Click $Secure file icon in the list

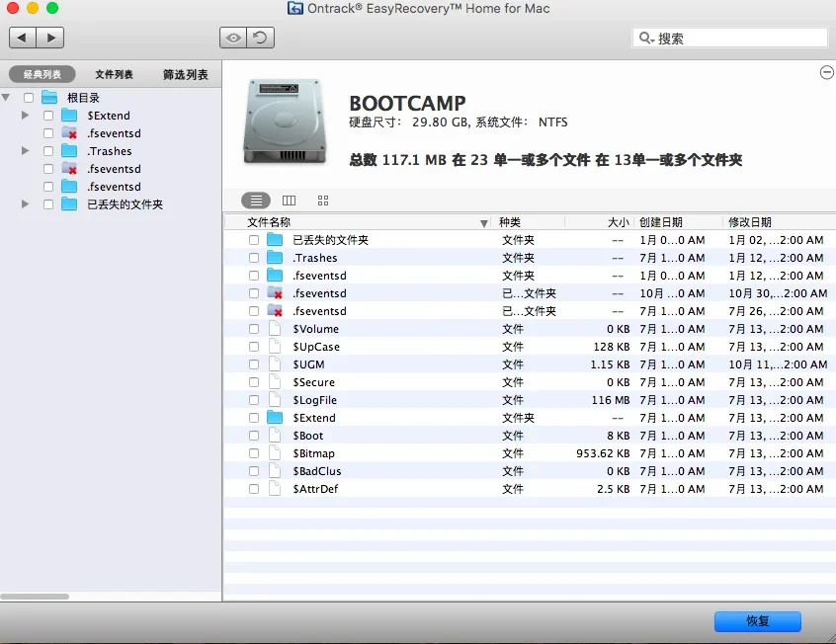[275, 382]
